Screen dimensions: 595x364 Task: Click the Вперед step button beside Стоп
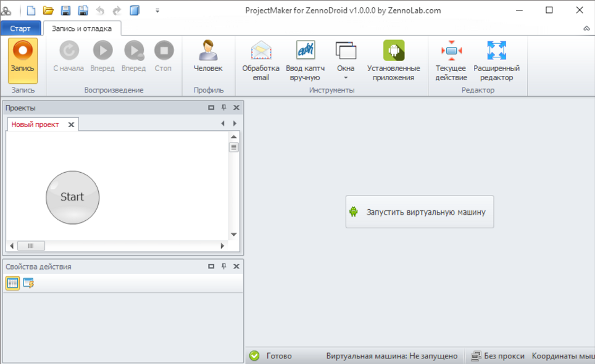coord(133,57)
